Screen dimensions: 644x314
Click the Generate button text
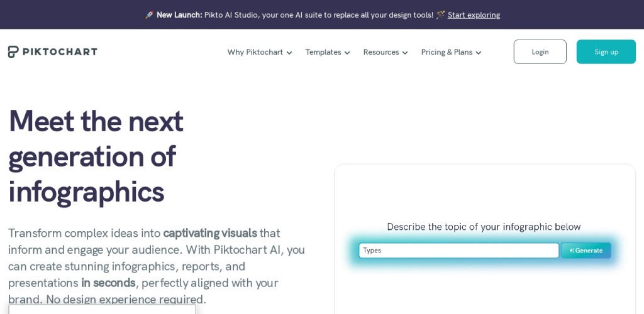[589, 251]
